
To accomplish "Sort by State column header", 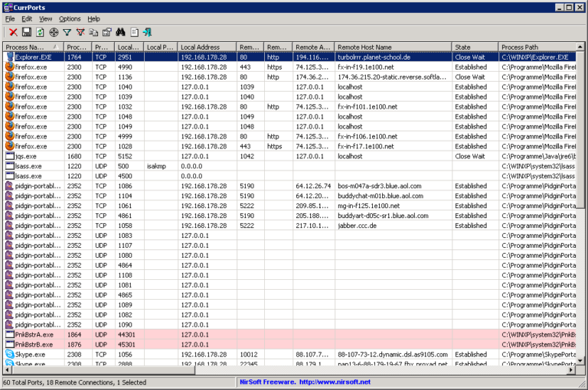I will point(475,47).
